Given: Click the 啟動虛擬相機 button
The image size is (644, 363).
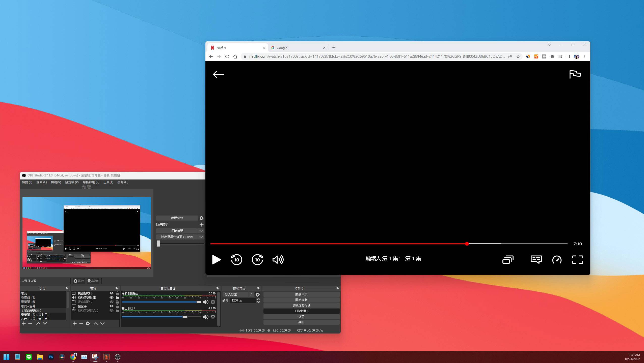Looking at the screenshot, I should click(x=301, y=305).
